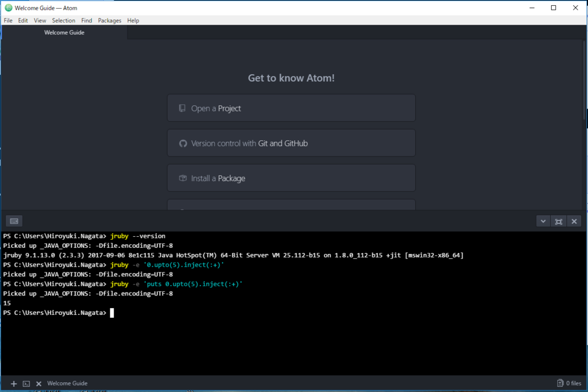This screenshot has width=588, height=392.
Task: Click the Atom logo in title bar
Action: [8, 8]
